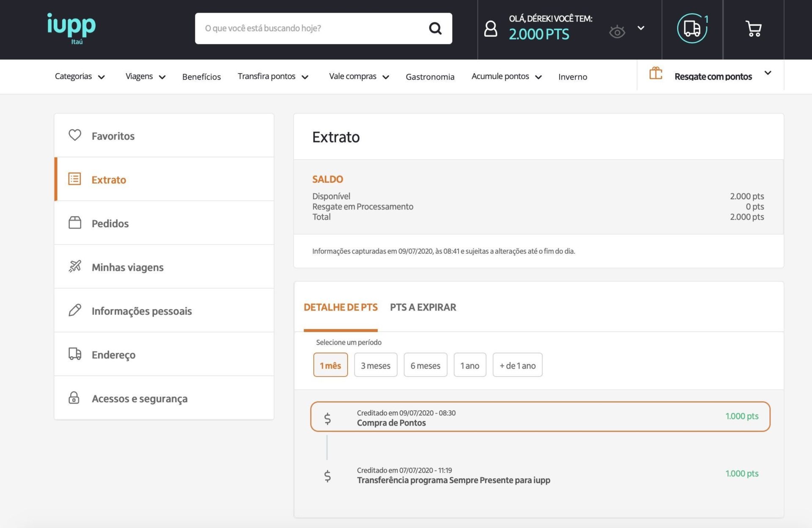Select the 6 meses period filter

point(425,365)
